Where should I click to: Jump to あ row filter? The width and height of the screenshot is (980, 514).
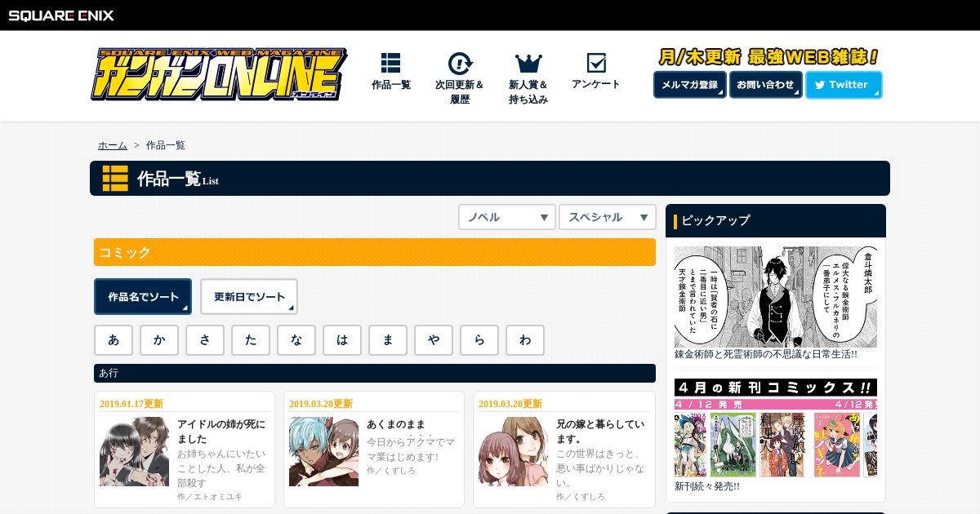(114, 340)
